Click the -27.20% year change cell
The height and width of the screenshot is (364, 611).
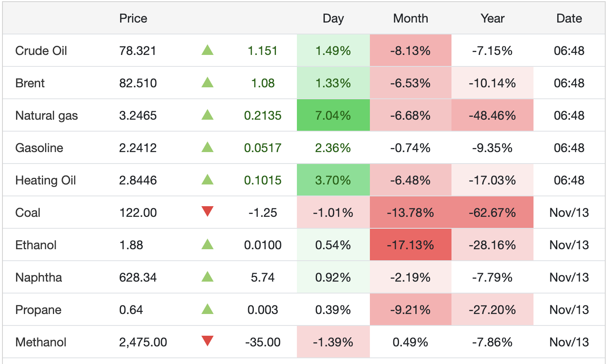[x=492, y=309]
